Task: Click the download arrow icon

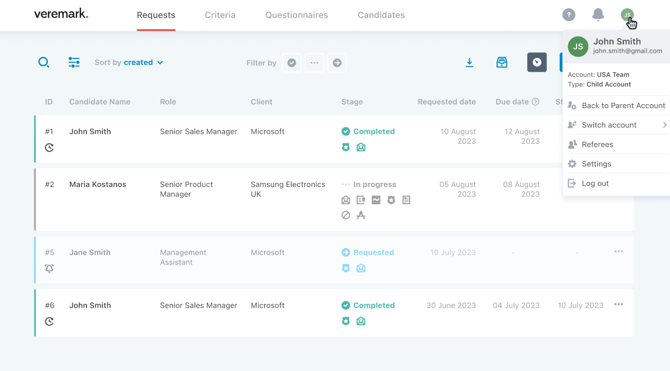Action: [469, 62]
